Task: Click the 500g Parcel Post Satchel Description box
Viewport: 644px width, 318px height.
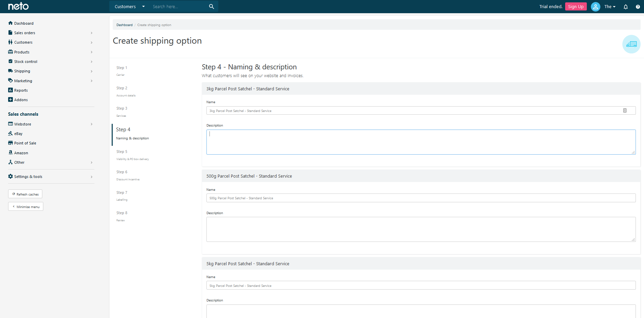Action: [421, 229]
